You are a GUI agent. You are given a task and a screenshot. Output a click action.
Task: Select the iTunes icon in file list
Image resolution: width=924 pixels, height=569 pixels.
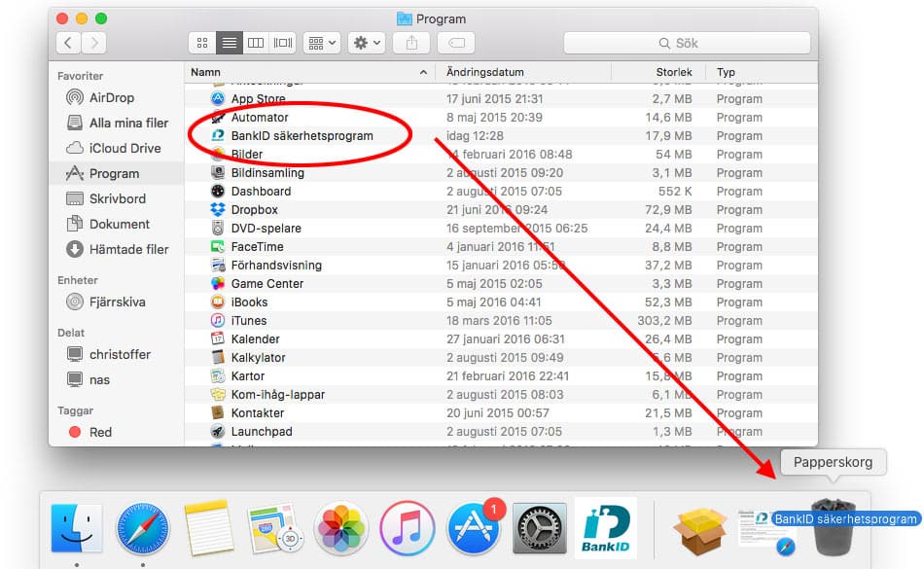click(x=218, y=320)
